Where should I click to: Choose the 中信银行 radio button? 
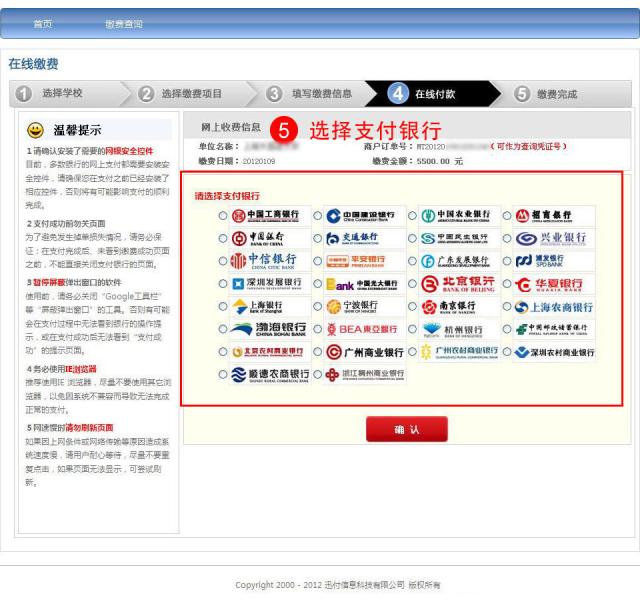point(223,261)
